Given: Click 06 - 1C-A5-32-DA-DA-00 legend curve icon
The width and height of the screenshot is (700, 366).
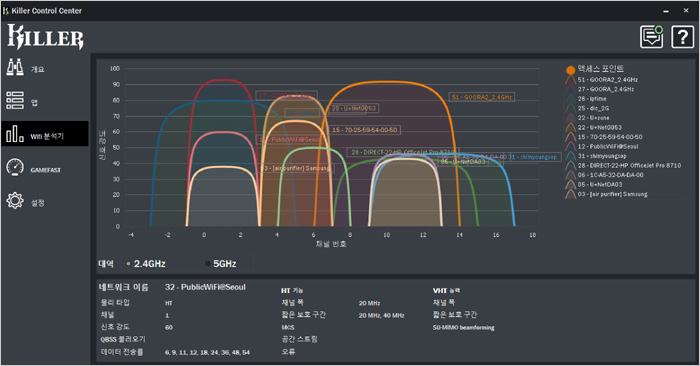Looking at the screenshot, I should (570, 175).
